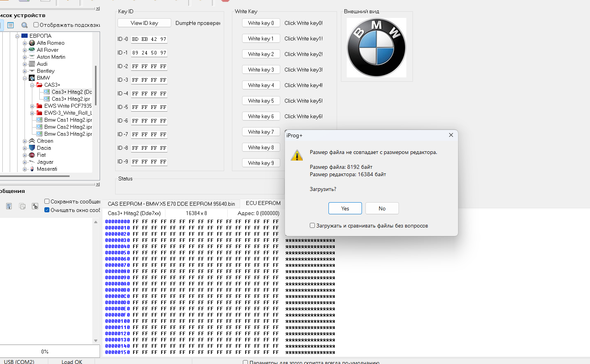Click Yes in the iProg+ dialog

345,208
